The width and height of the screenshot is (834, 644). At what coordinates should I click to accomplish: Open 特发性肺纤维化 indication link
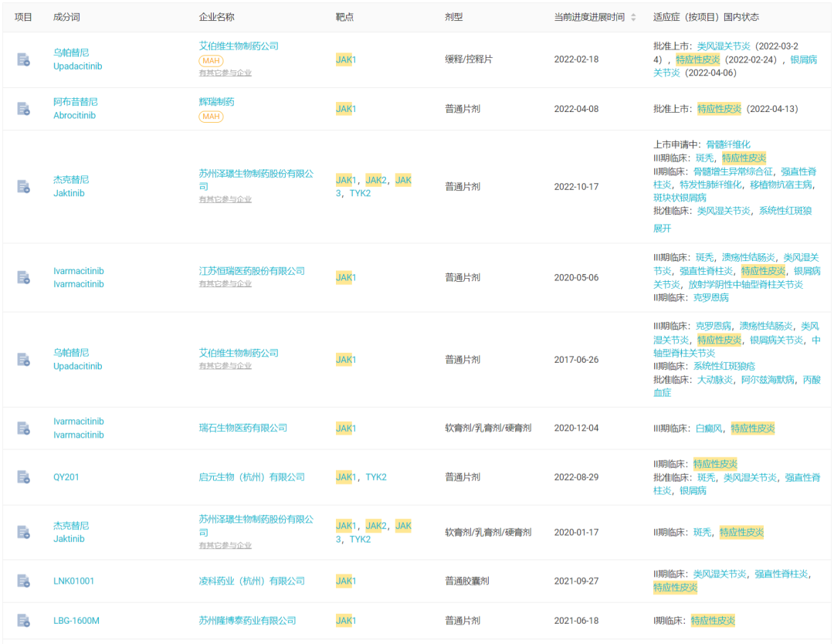(710, 185)
